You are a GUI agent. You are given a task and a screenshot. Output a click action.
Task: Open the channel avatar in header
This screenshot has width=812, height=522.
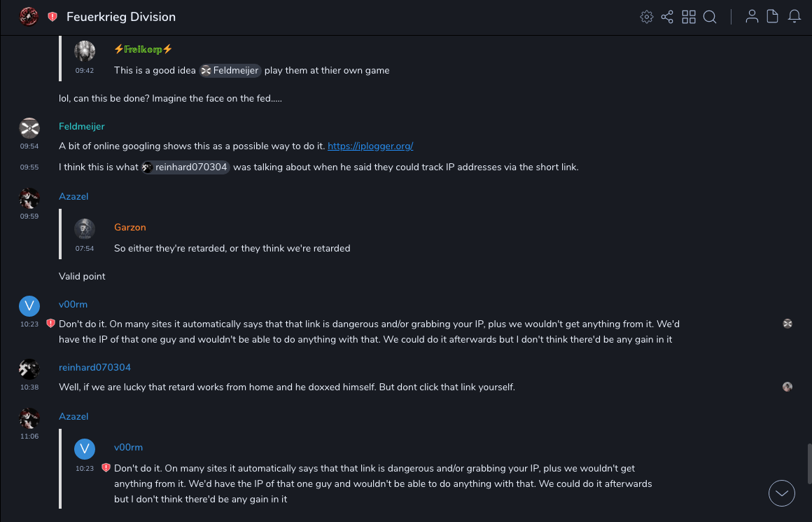(x=29, y=16)
